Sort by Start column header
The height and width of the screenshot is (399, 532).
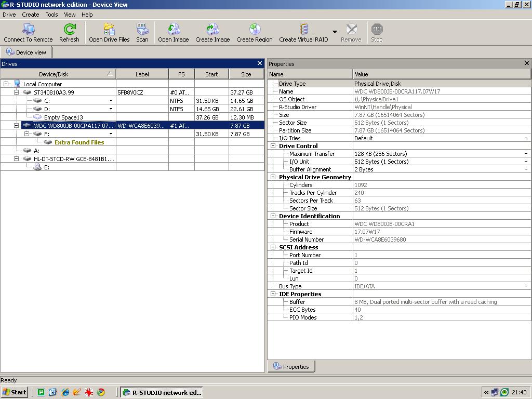212,74
